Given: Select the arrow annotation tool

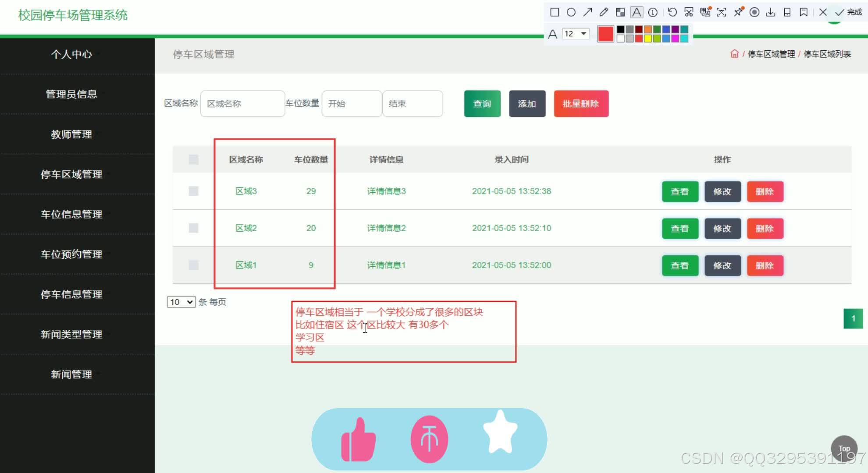Looking at the screenshot, I should click(x=587, y=12).
